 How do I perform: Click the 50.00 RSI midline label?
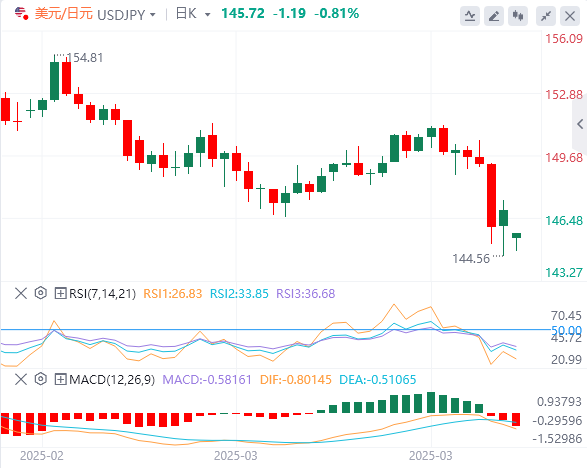point(566,330)
